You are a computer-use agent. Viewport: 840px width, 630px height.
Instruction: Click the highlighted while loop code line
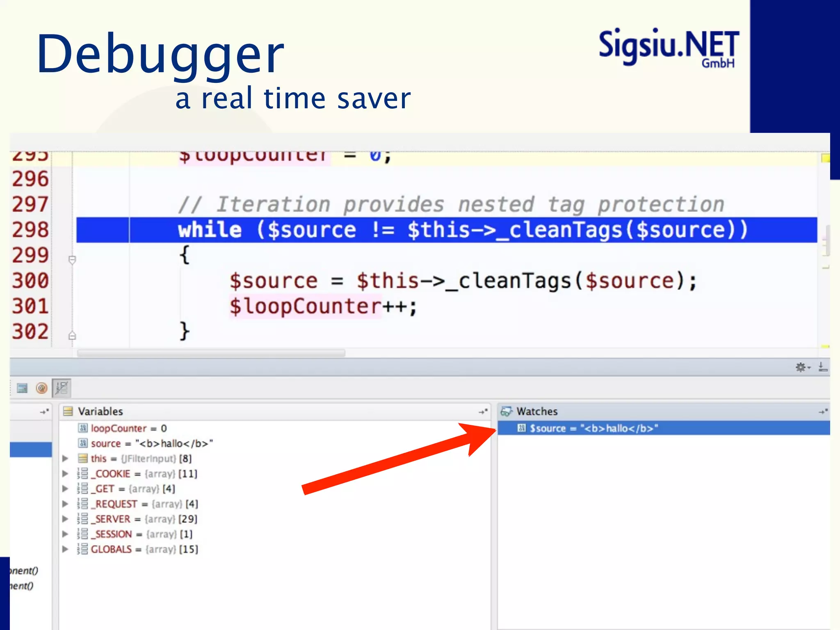pyautogui.click(x=447, y=230)
